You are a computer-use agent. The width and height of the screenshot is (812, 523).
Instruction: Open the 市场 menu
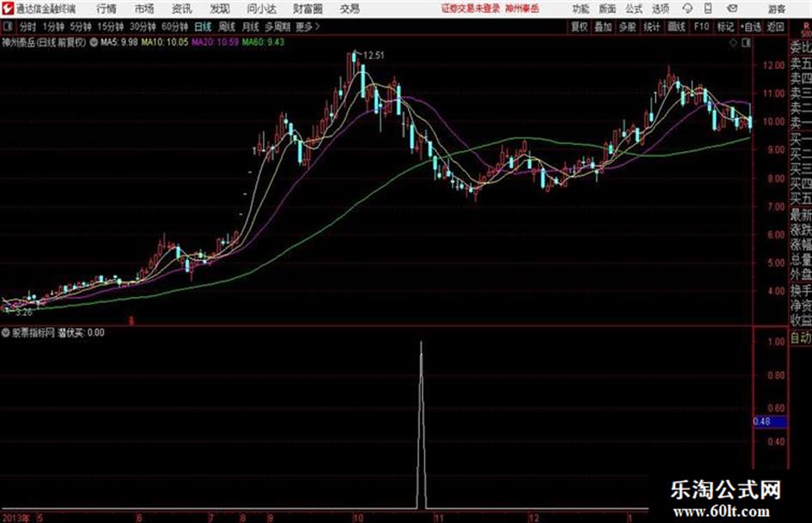tap(144, 9)
